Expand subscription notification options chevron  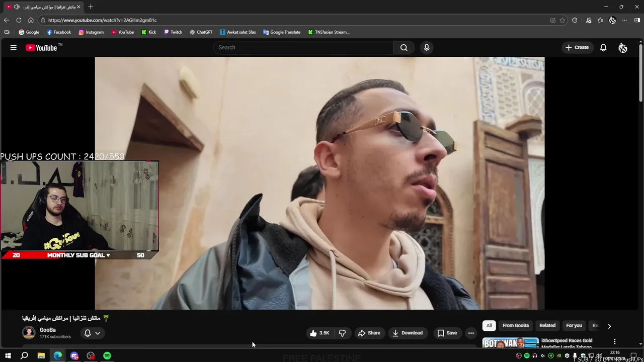pos(98,333)
